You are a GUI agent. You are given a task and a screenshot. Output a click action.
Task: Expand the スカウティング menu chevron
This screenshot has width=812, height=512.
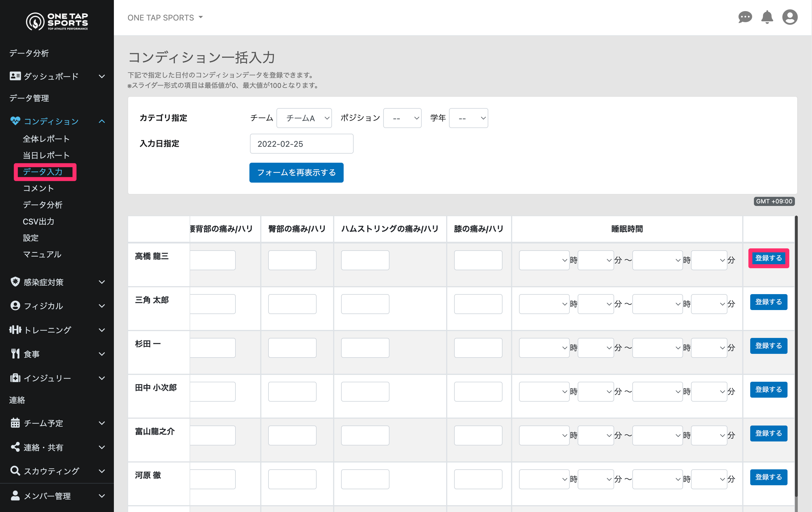[x=101, y=471]
